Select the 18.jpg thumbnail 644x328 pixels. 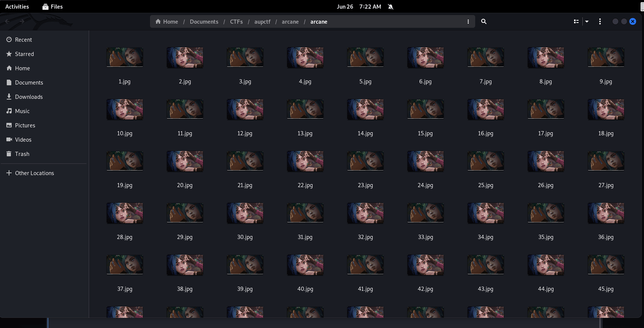click(606, 109)
